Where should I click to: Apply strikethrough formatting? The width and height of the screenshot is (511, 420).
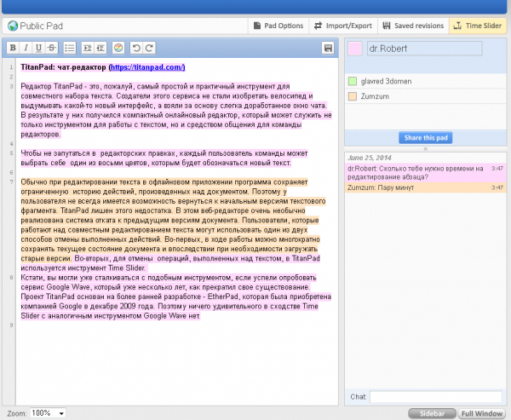(x=53, y=47)
